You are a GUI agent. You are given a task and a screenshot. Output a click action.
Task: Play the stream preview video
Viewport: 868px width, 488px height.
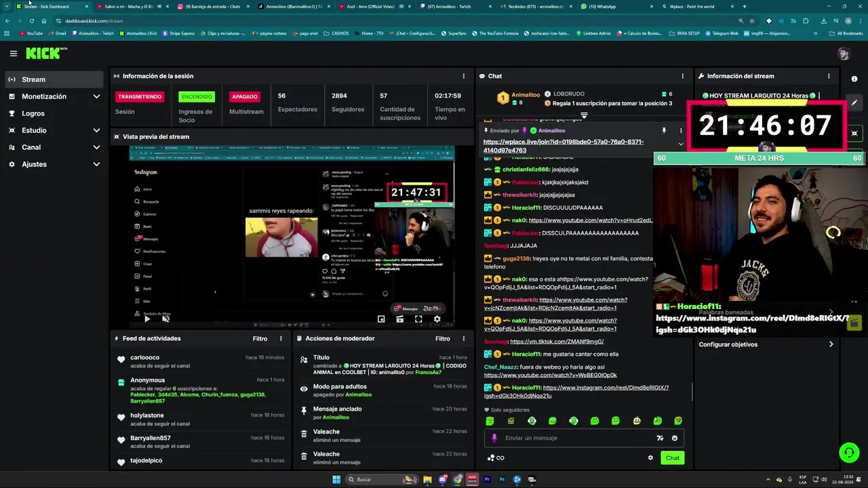pyautogui.click(x=147, y=319)
